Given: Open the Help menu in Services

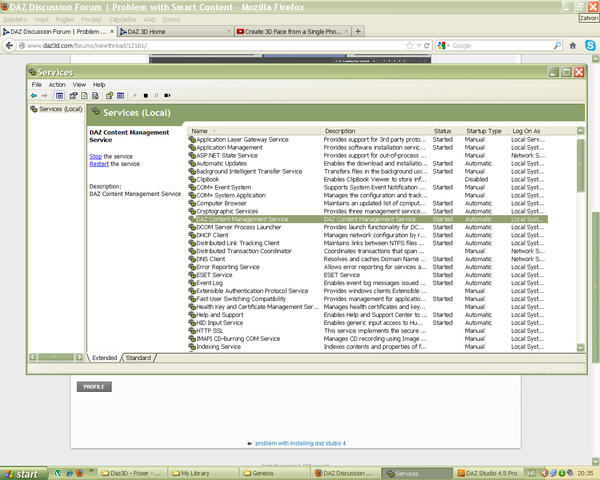Looking at the screenshot, I should click(x=99, y=85).
